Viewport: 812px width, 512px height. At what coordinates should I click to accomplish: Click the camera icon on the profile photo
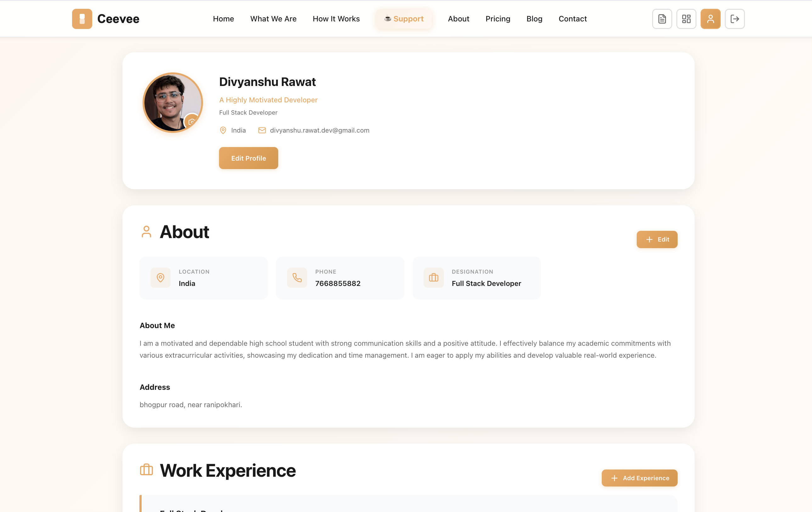tap(192, 122)
